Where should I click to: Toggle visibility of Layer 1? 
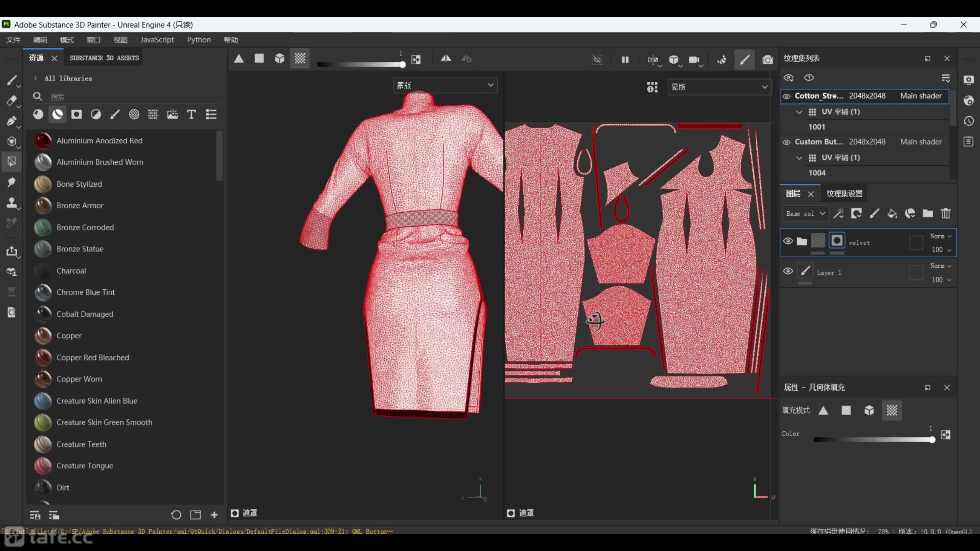click(x=788, y=271)
